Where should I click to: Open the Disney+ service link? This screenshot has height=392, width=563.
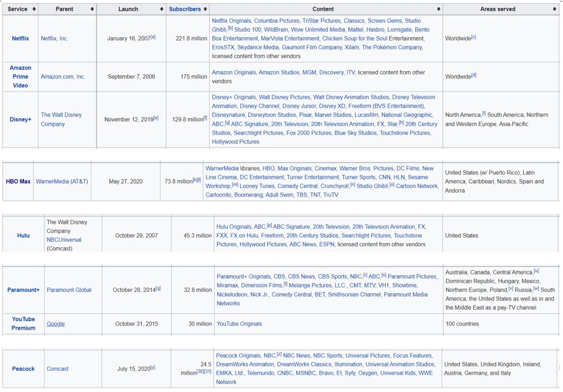coord(20,119)
